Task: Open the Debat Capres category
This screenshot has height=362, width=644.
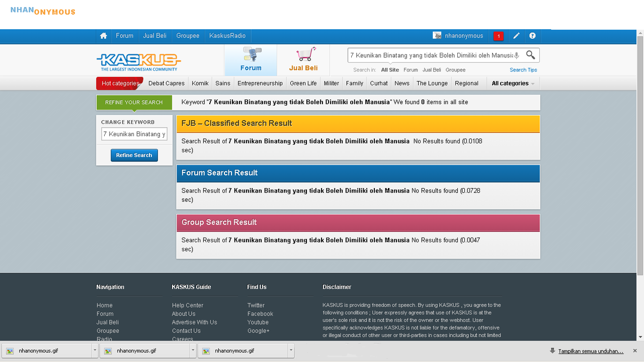Action: [167, 83]
